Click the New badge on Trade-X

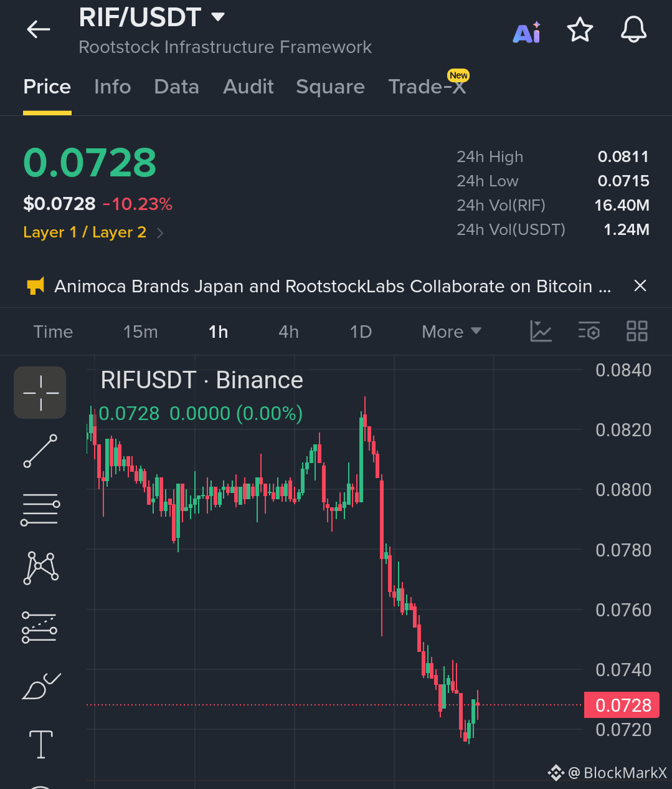458,75
